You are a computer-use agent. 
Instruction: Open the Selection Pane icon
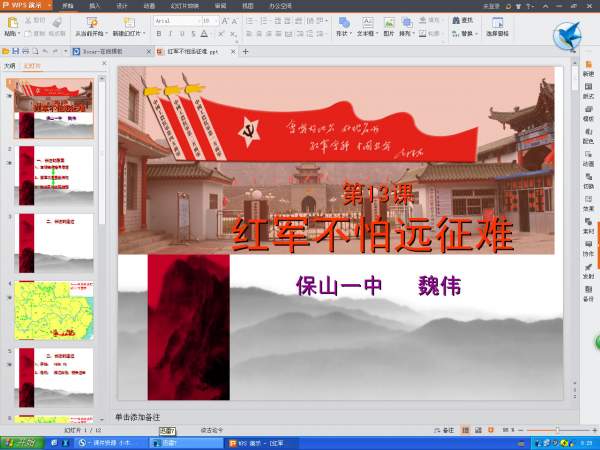[x=497, y=23]
